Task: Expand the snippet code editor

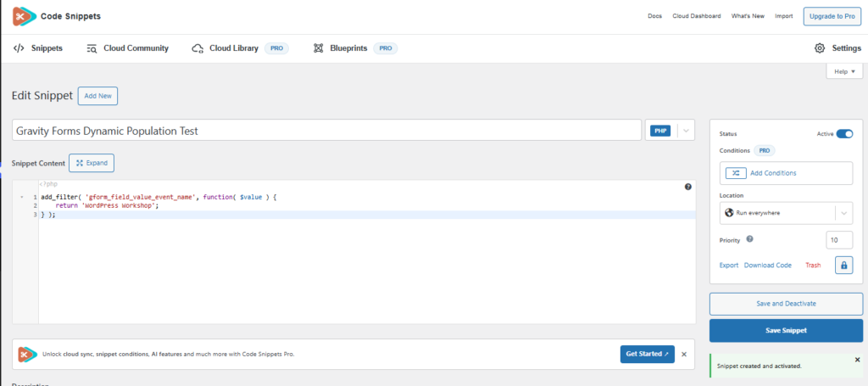Action: pyautogui.click(x=92, y=163)
